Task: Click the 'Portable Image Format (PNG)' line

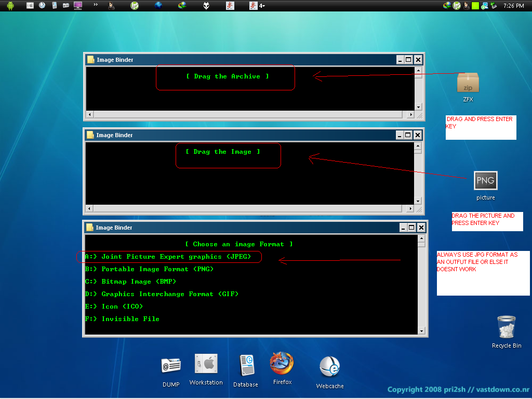Action: (149, 269)
